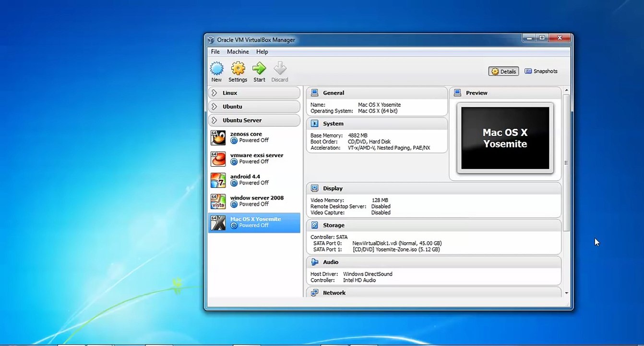
Task: Click the vmware exsi server OS icon
Action: point(218,159)
